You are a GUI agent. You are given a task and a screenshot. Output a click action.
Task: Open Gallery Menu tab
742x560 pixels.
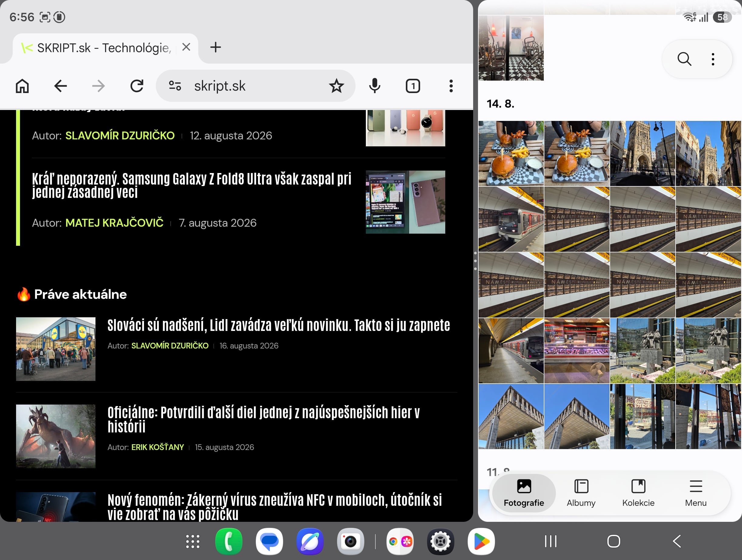(696, 493)
